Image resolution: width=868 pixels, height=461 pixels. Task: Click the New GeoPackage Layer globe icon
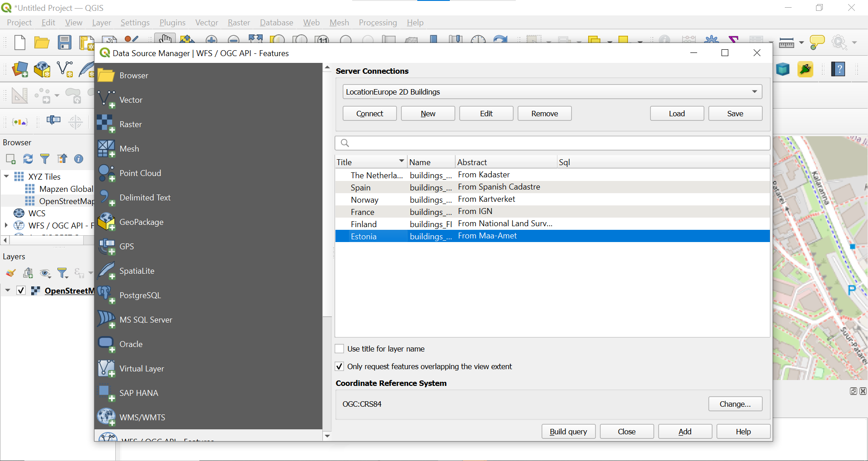[x=42, y=69]
